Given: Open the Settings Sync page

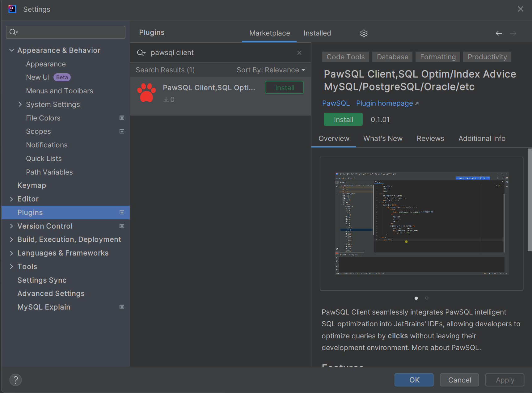Looking at the screenshot, I should coord(42,280).
